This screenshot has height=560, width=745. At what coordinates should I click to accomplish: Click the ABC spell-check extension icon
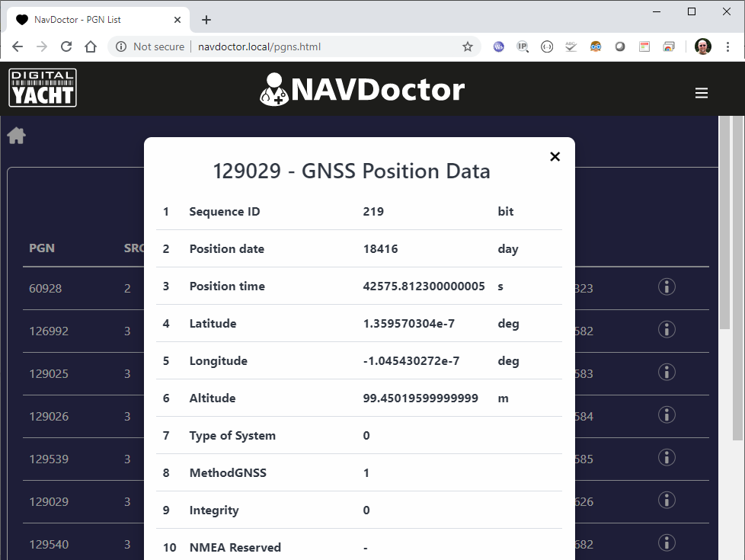571,46
